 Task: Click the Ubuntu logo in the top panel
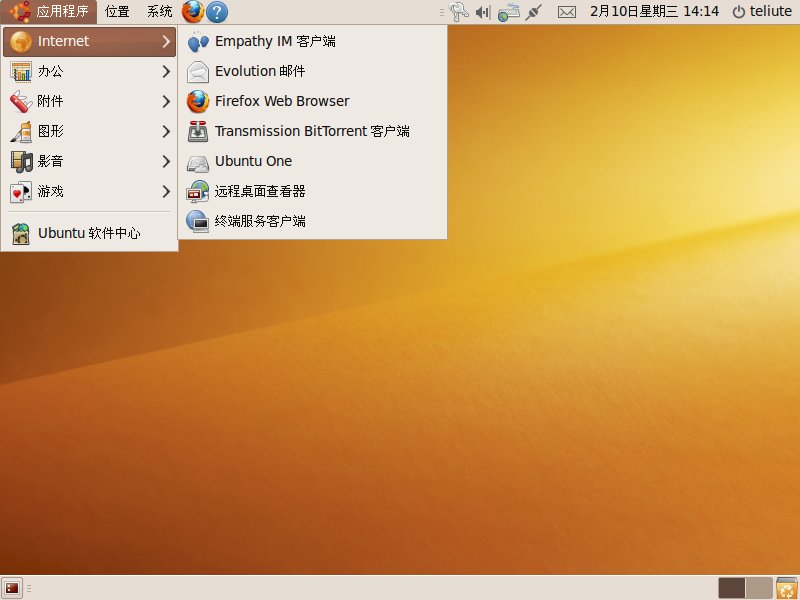pos(20,11)
